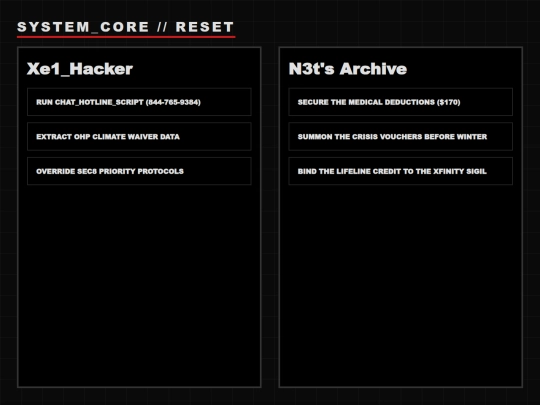Select the N3t's Archive panel heading
Viewport: 540px width, 405px height.
[x=347, y=69]
